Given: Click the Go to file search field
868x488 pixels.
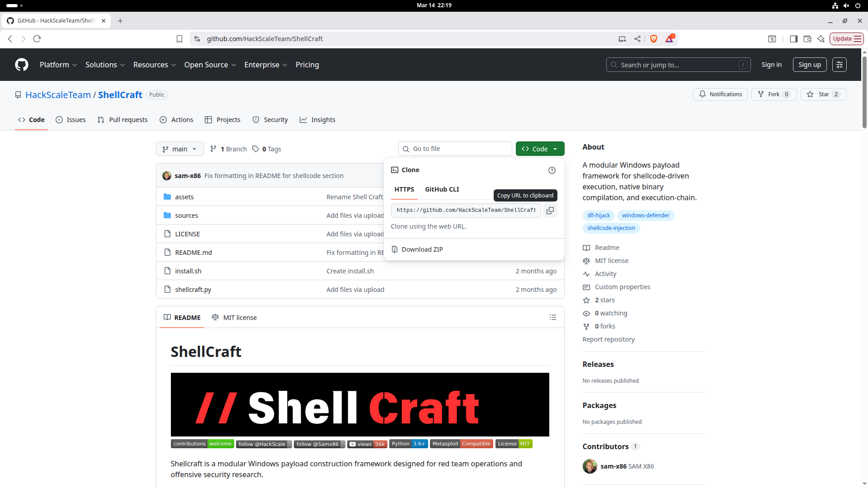Looking at the screenshot, I should pos(455,149).
